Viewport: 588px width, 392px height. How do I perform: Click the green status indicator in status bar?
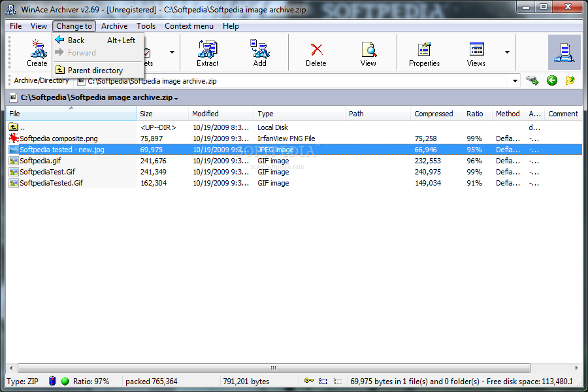point(65,381)
